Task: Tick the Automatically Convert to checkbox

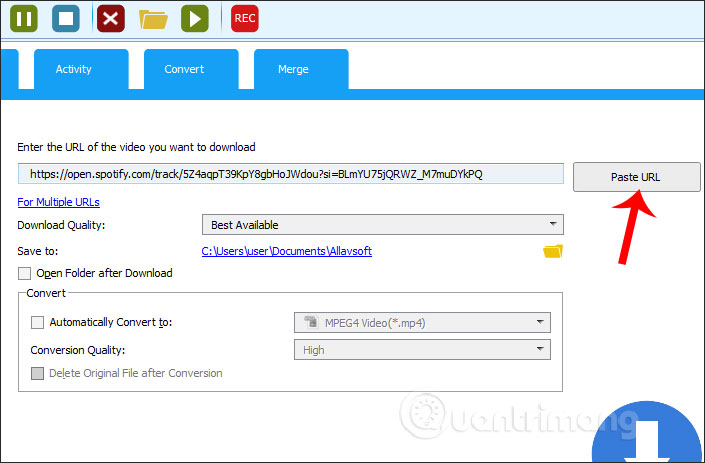Action: (37, 322)
